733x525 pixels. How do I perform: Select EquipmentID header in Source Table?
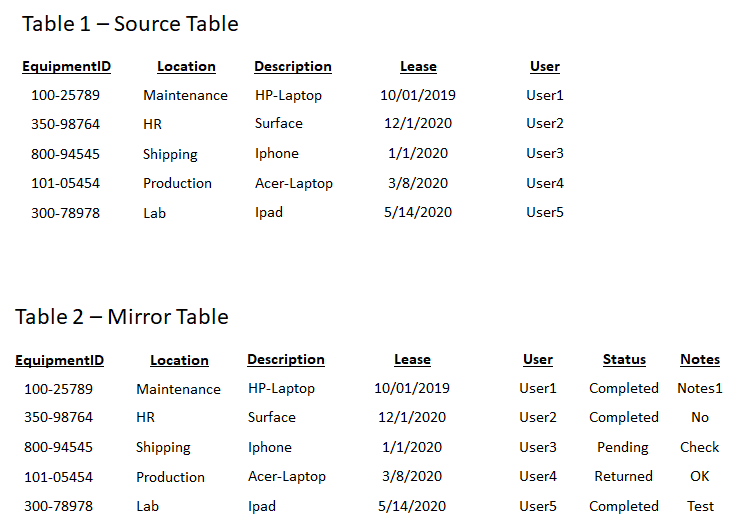coord(66,67)
